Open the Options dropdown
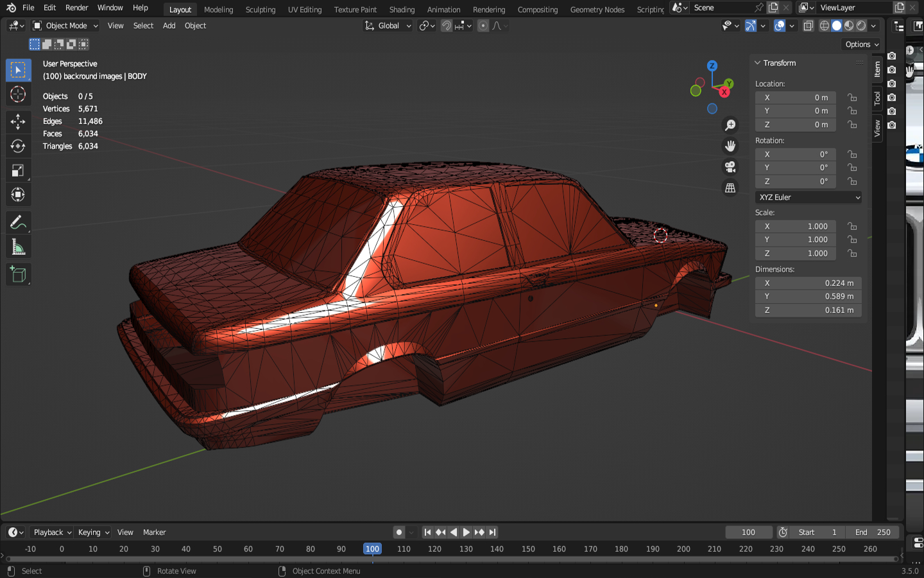The height and width of the screenshot is (578, 924). [x=862, y=44]
